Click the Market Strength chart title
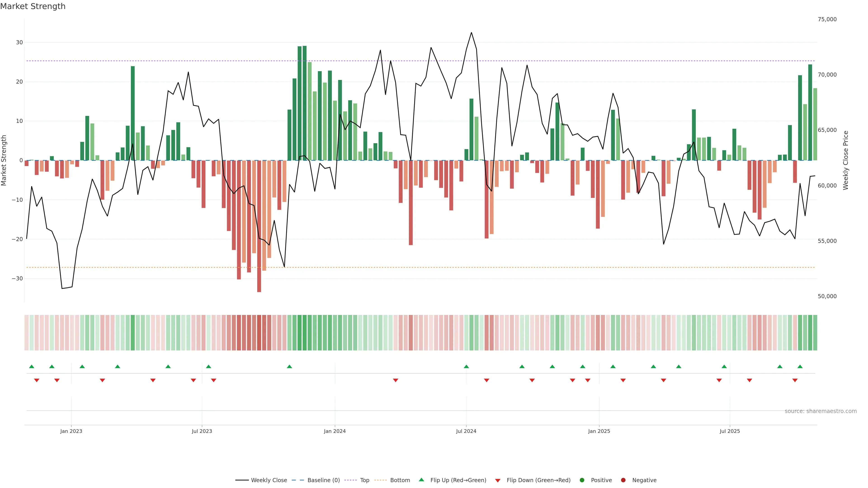Screen dimensions: 868x488 (33, 6)
